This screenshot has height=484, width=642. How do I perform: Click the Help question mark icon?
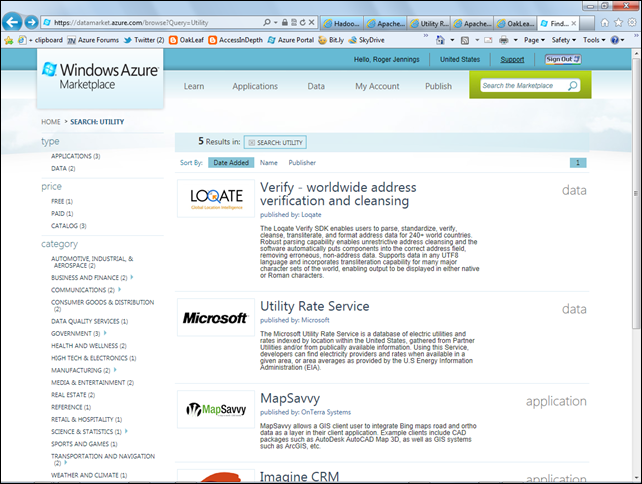(x=615, y=40)
